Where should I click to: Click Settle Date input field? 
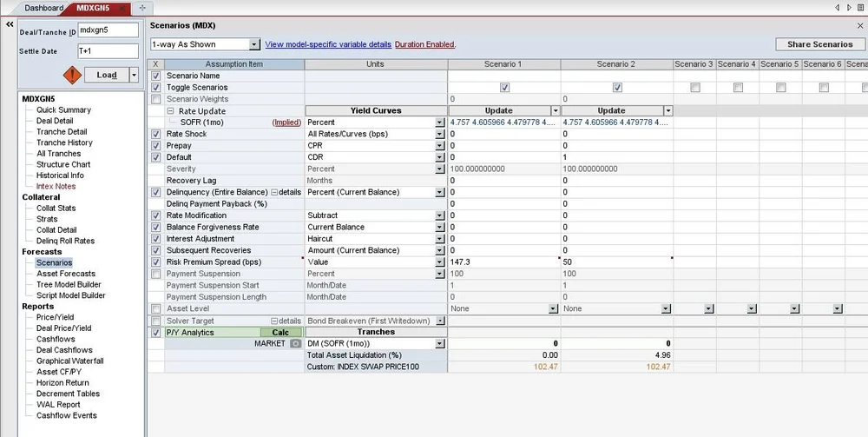coord(108,51)
